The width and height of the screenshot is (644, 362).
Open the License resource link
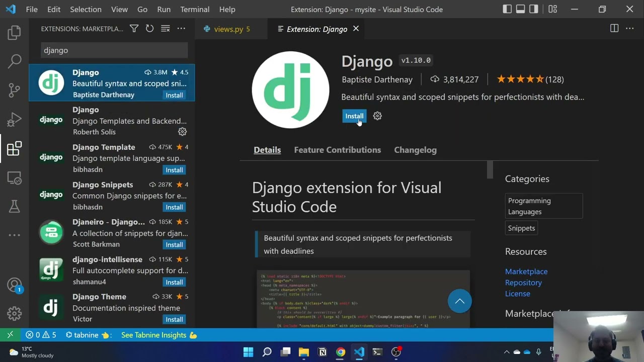pos(518,294)
